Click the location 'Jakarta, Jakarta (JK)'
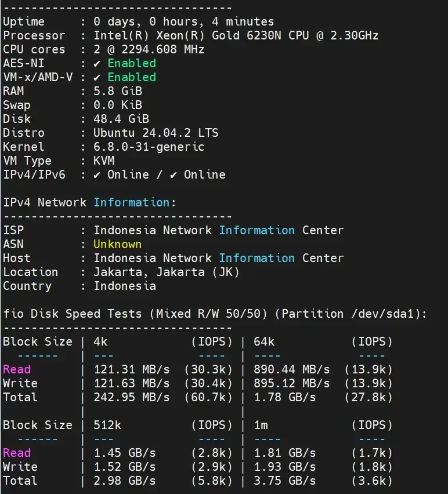 pos(167,272)
